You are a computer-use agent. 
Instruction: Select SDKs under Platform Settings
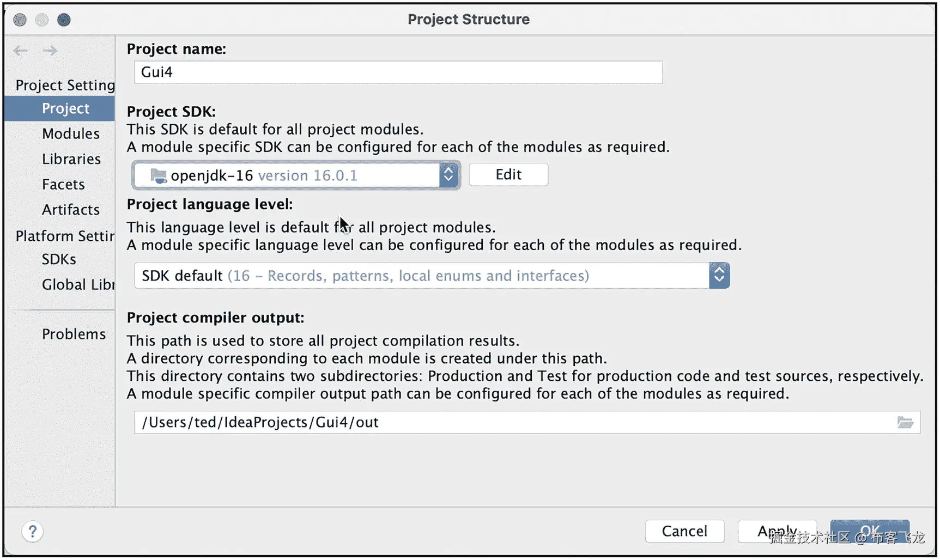point(59,259)
